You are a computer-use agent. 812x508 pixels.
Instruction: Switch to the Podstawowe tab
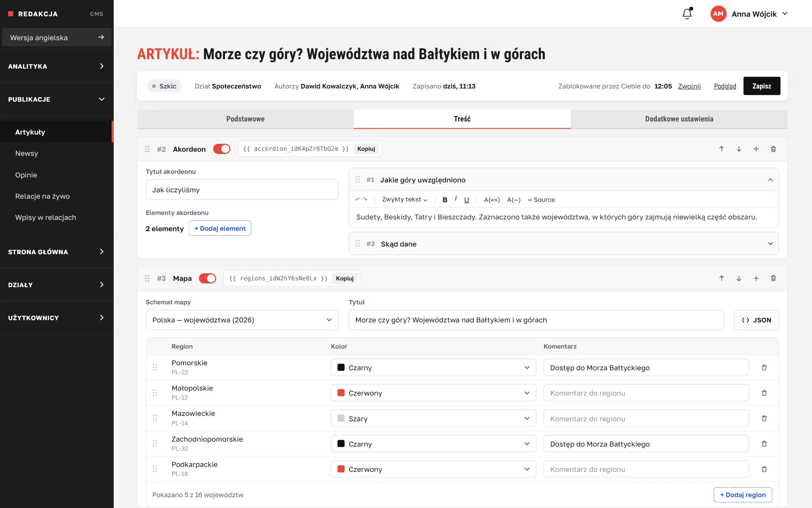coord(245,119)
